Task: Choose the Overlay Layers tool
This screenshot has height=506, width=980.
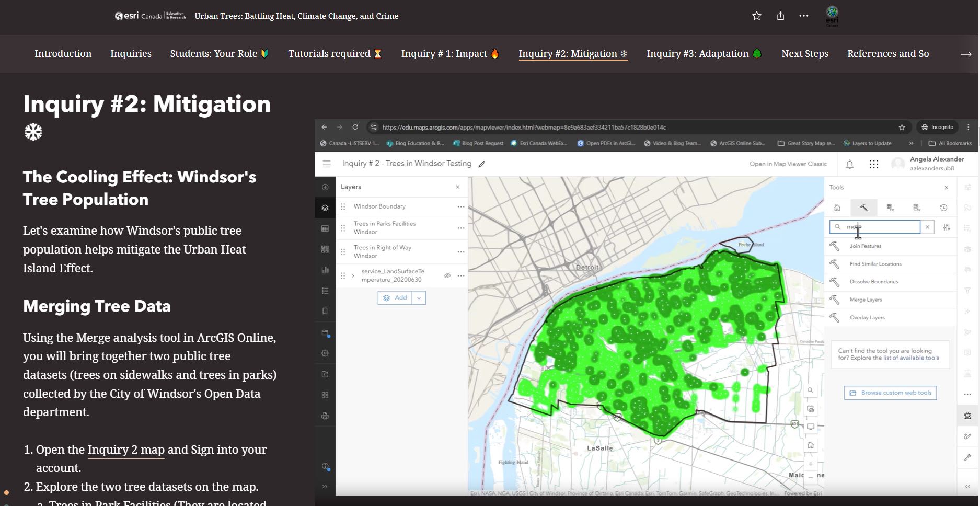Action: 891,317
